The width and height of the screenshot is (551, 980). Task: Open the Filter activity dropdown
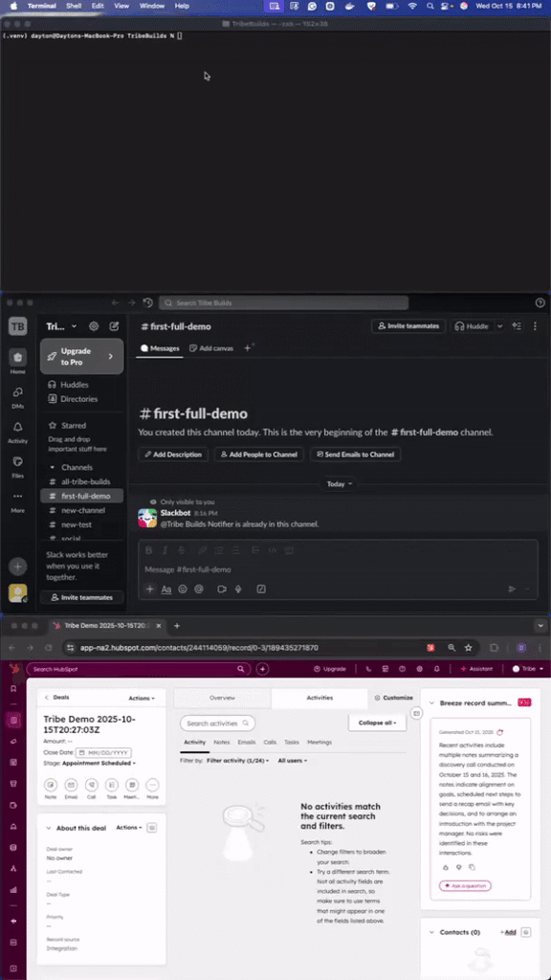pos(238,761)
